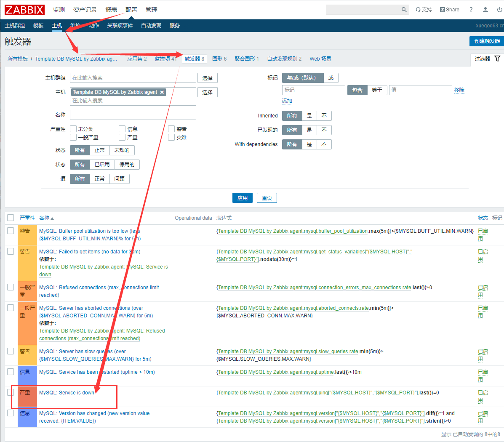Select 等于 tag match option
504x442 pixels.
tap(377, 90)
